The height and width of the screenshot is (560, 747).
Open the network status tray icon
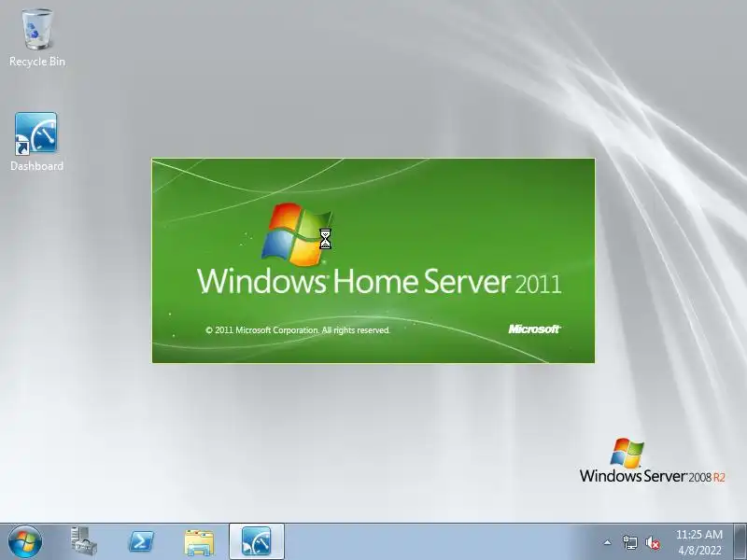pos(629,542)
